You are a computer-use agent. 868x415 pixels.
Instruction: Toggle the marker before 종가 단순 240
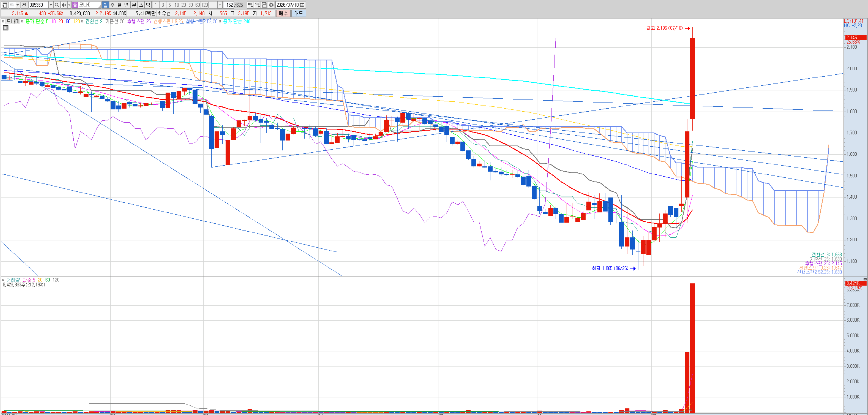220,21
